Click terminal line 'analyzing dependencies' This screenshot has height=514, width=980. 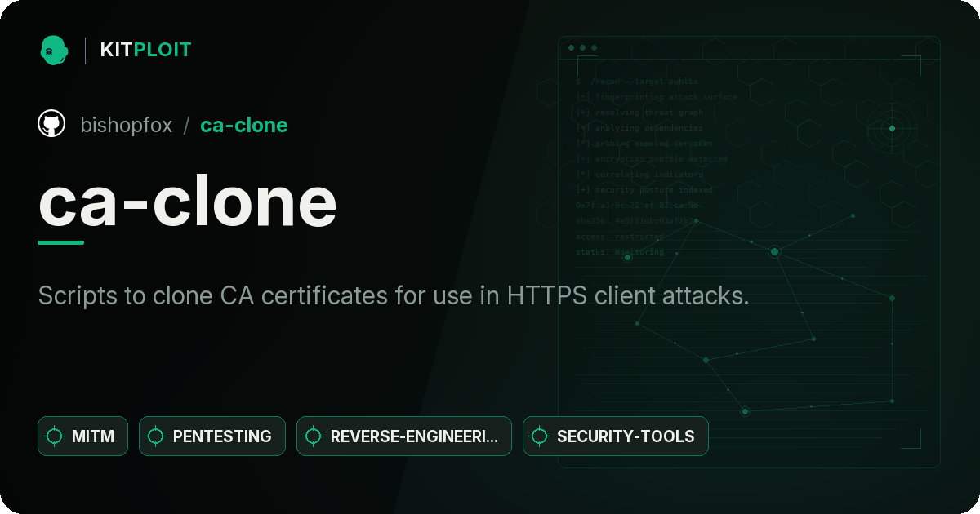639,128
